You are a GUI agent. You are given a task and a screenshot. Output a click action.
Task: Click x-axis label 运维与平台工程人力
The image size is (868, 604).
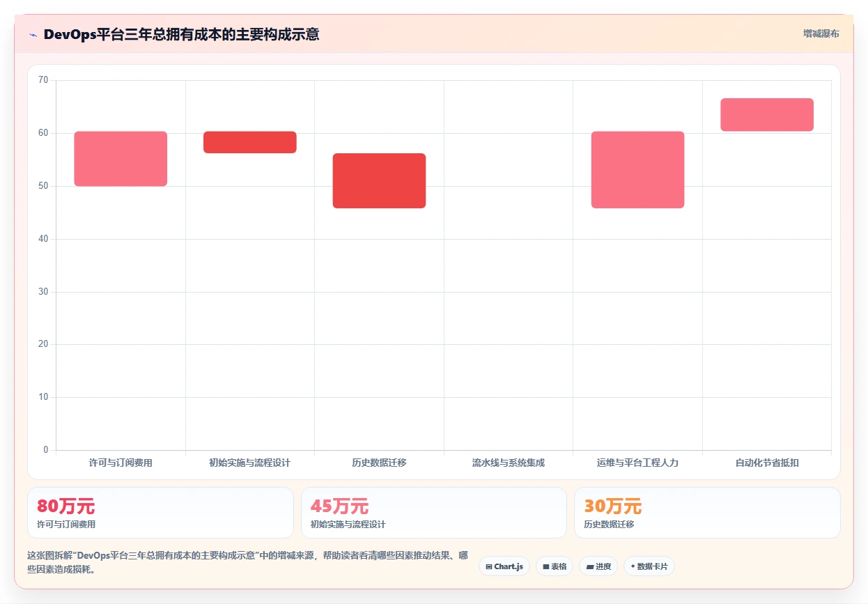[x=637, y=463]
